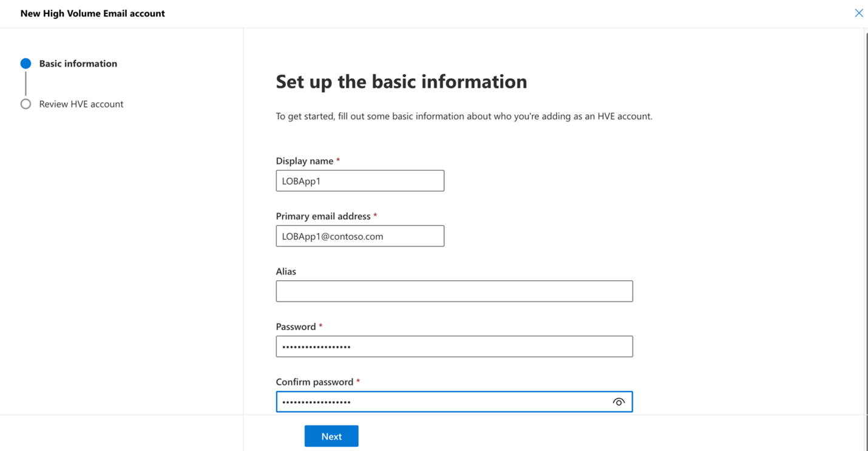This screenshot has width=868, height=451.
Task: Click the "Alias" field label
Action: point(286,271)
